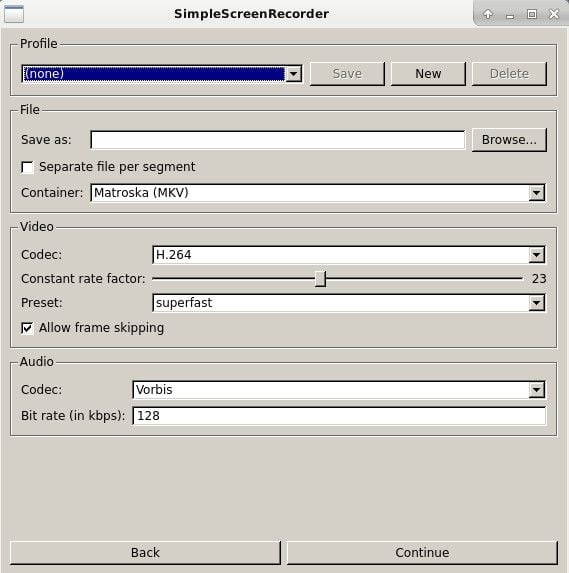
Task: Click the Constant rate factor slider handle
Action: [x=320, y=279]
